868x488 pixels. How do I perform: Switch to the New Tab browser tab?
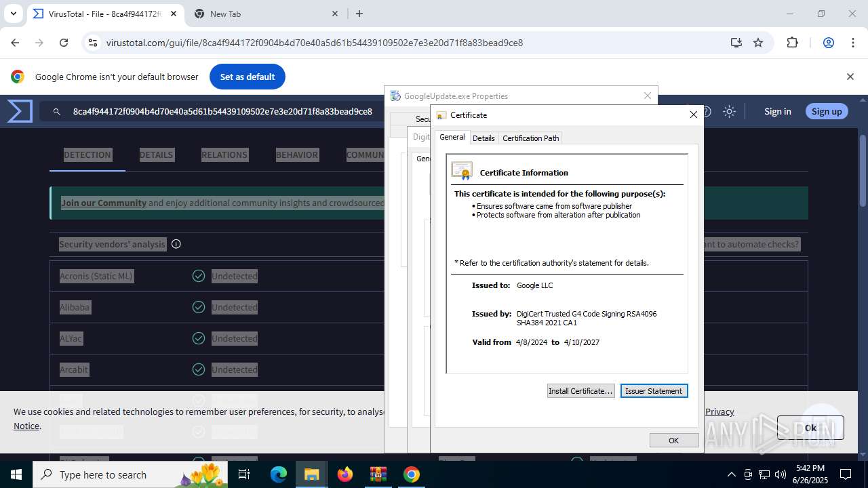(x=265, y=14)
